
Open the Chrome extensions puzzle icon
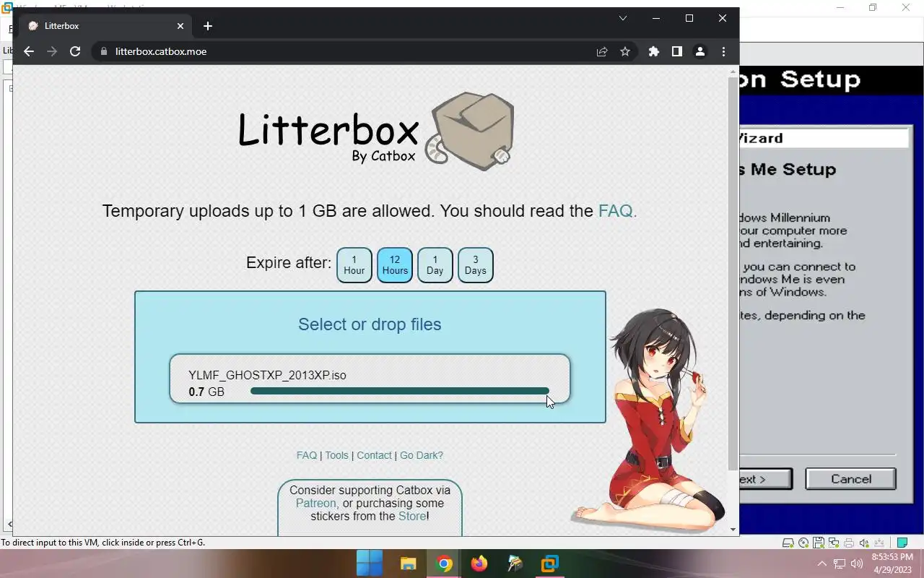[x=654, y=51]
